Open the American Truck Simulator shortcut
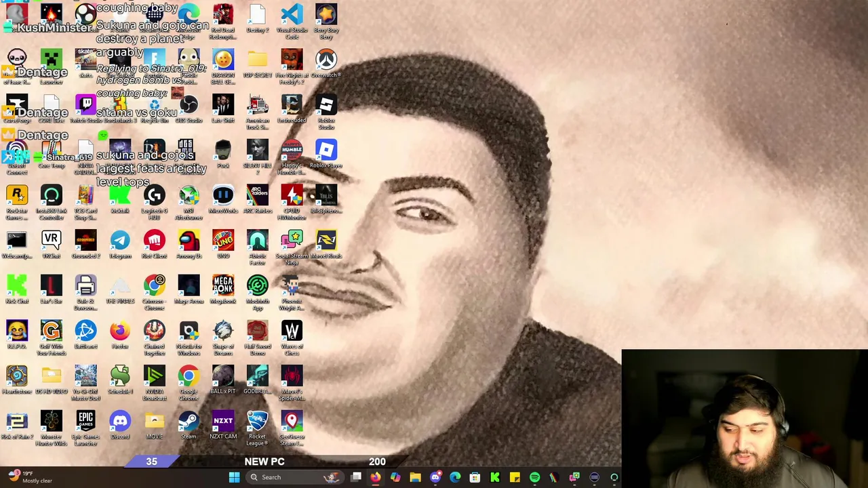868x488 pixels. pyautogui.click(x=257, y=112)
